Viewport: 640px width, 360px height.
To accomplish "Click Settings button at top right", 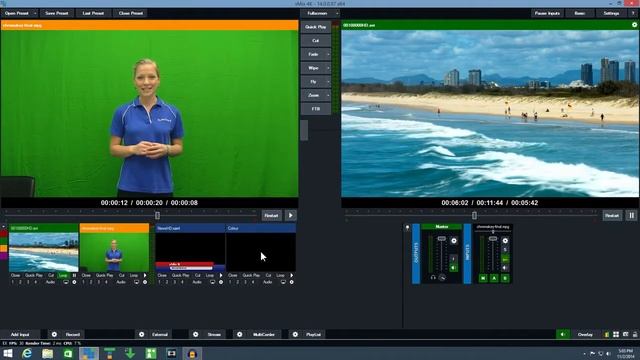I will [611, 13].
